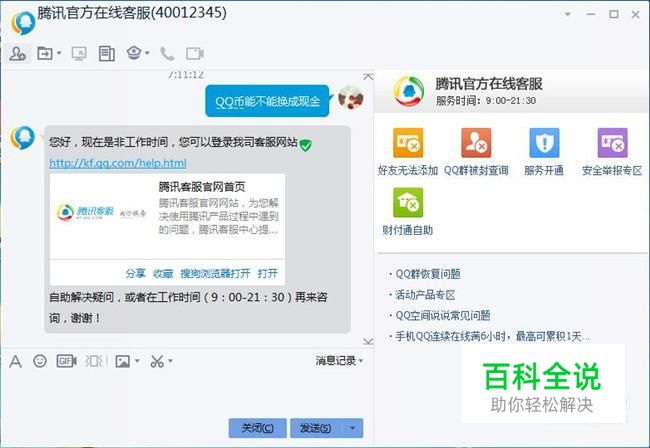Click the window title 腾讯官方在线客服(40012345)
Viewport: 650px width, 448px height.
click(132, 13)
